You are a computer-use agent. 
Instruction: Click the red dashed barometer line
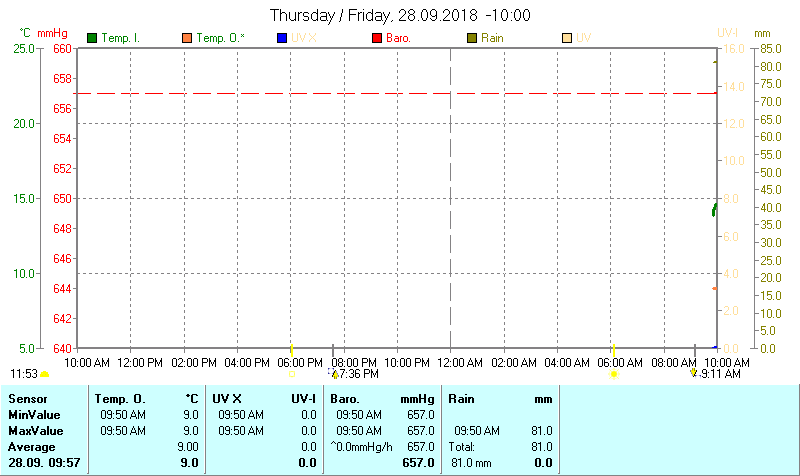(x=395, y=93)
